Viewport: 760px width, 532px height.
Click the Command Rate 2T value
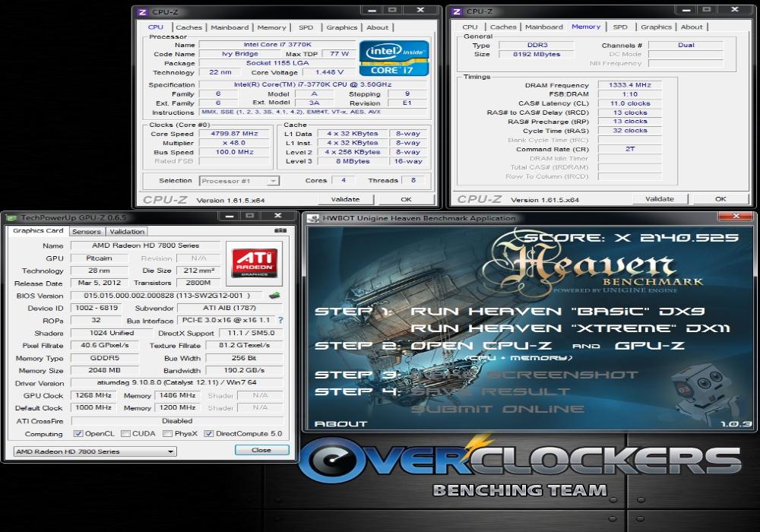629,149
